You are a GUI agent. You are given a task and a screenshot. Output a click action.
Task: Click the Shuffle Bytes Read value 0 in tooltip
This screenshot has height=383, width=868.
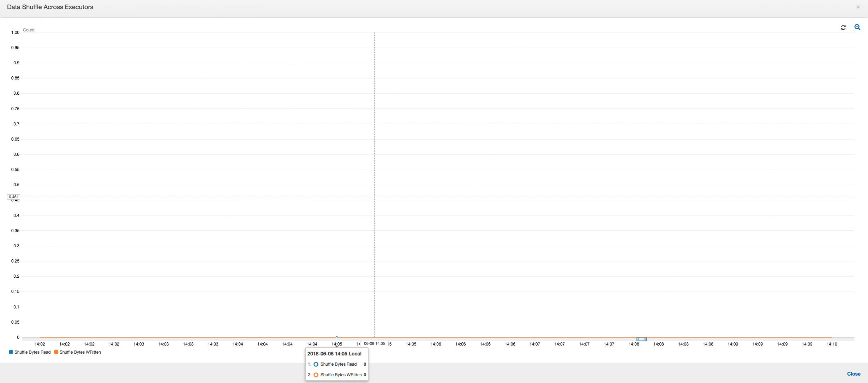click(365, 364)
